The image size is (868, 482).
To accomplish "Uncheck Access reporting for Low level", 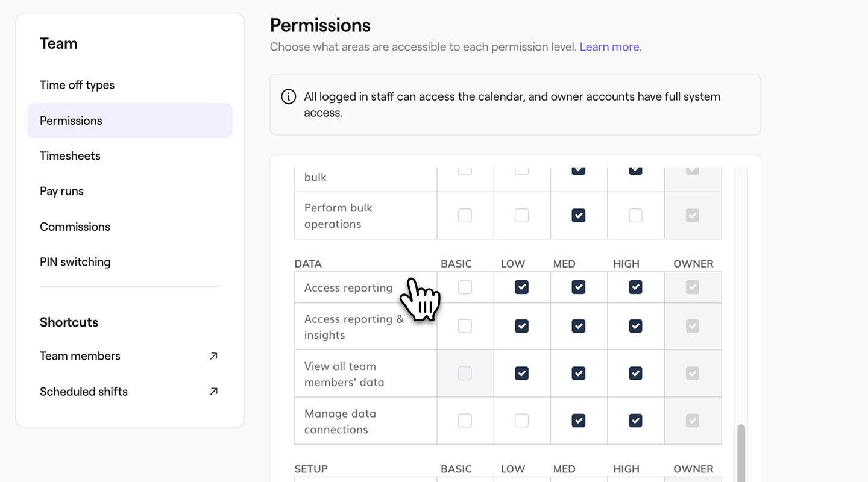I will 521,287.
